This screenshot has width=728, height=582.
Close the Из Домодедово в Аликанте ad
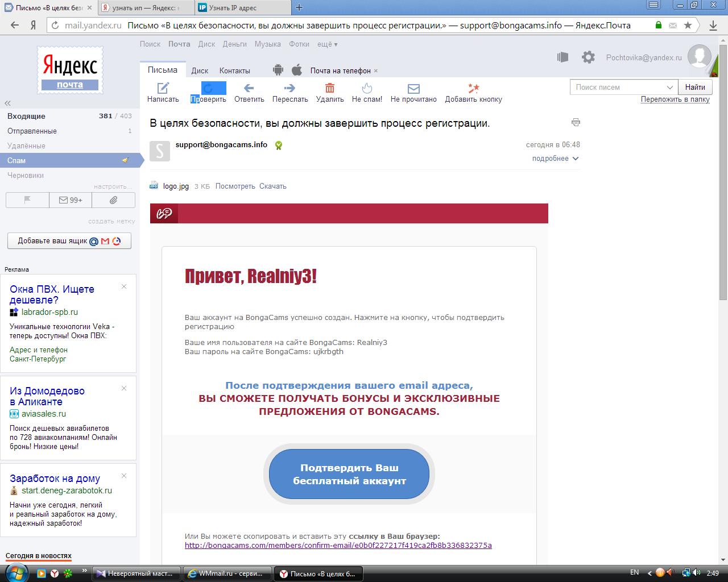[x=124, y=388]
